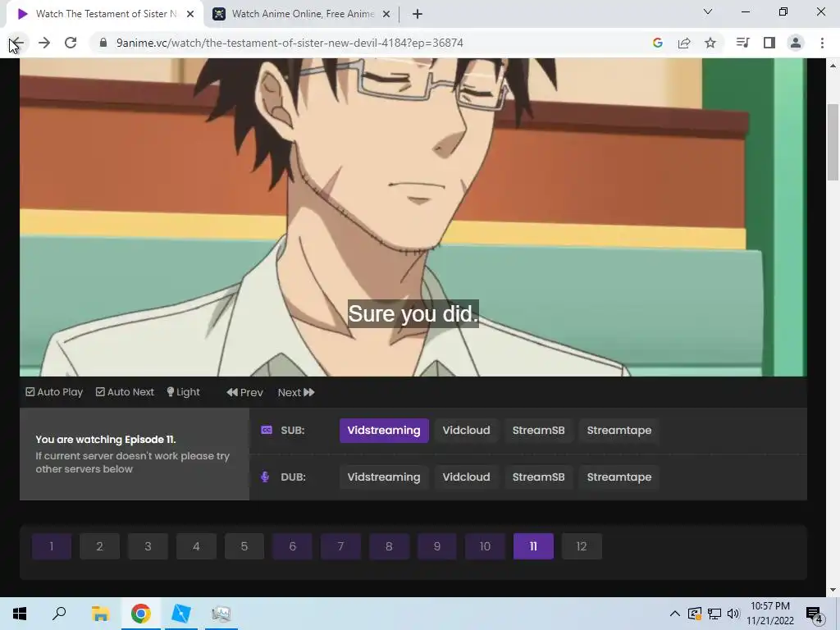
Task: Open episode 12
Action: (x=582, y=546)
